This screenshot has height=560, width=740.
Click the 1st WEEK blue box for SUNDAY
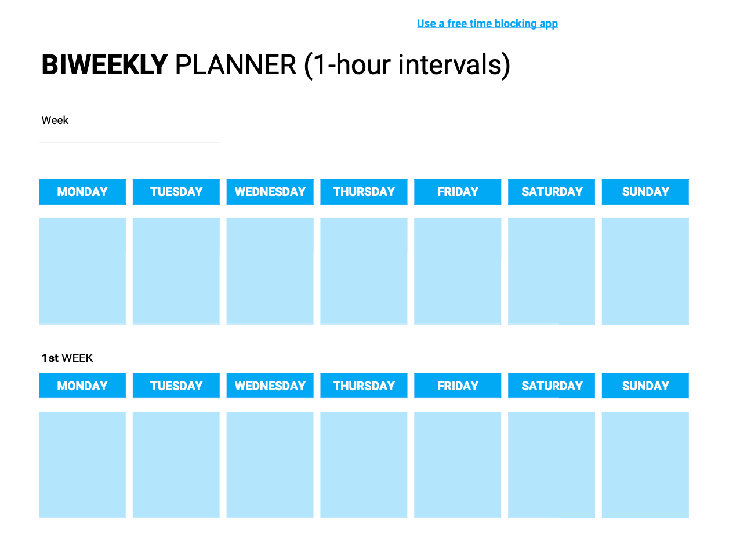[645, 464]
